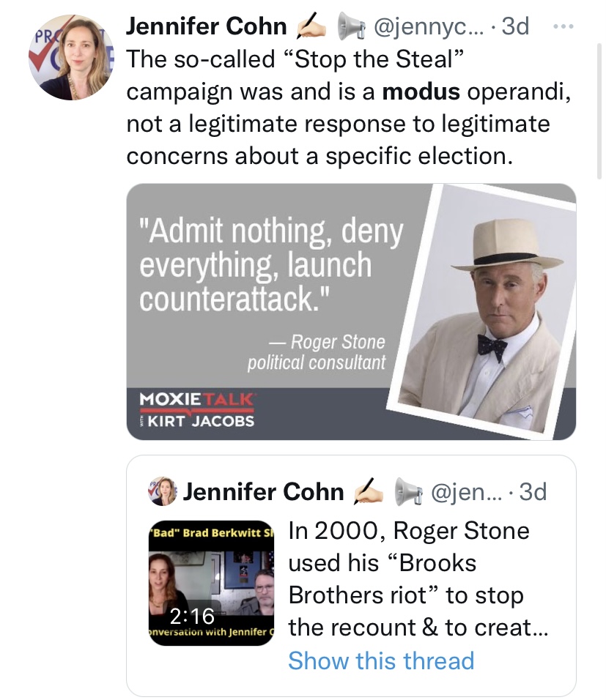Open the Roger Stone quote image

click(351, 312)
